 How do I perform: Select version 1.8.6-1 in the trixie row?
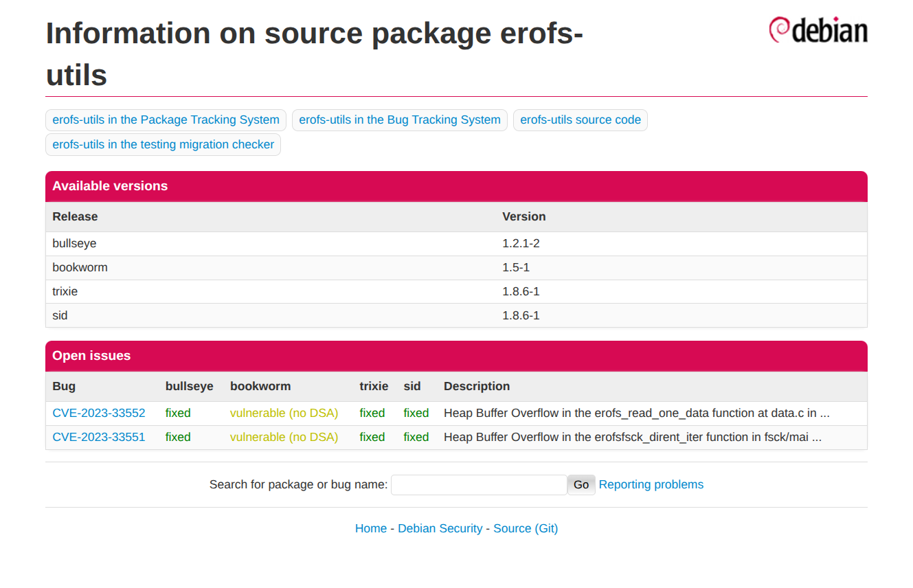click(x=521, y=292)
